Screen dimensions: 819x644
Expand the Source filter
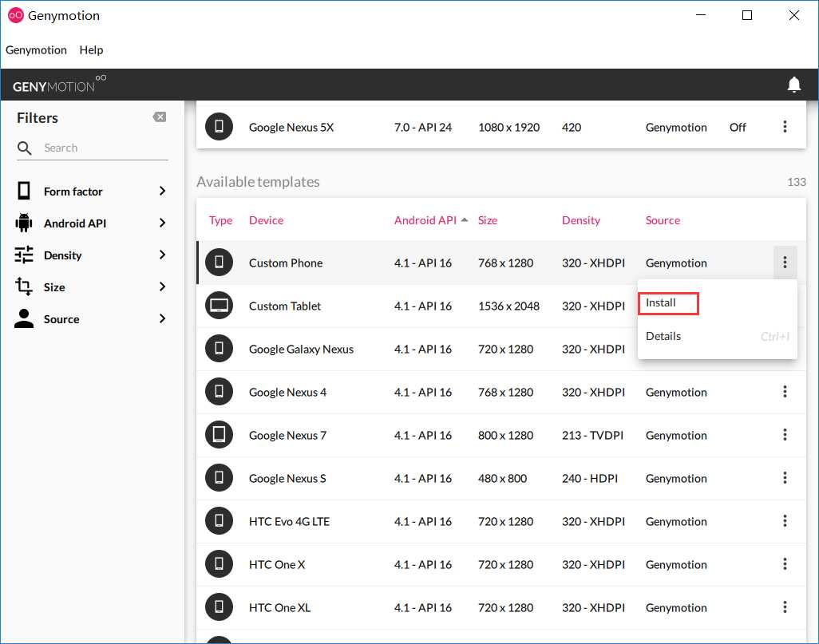pyautogui.click(x=162, y=318)
